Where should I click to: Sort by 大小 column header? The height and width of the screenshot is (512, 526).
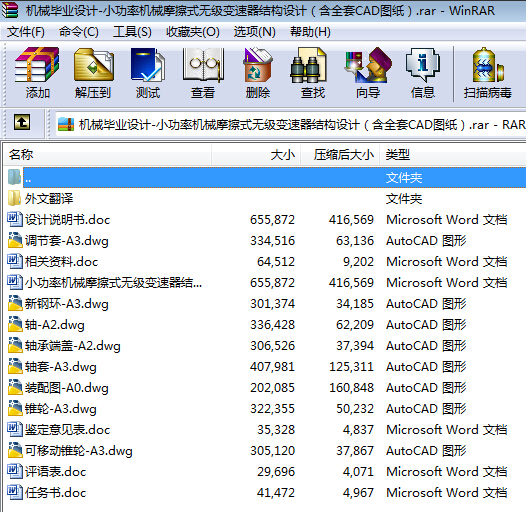[256, 154]
